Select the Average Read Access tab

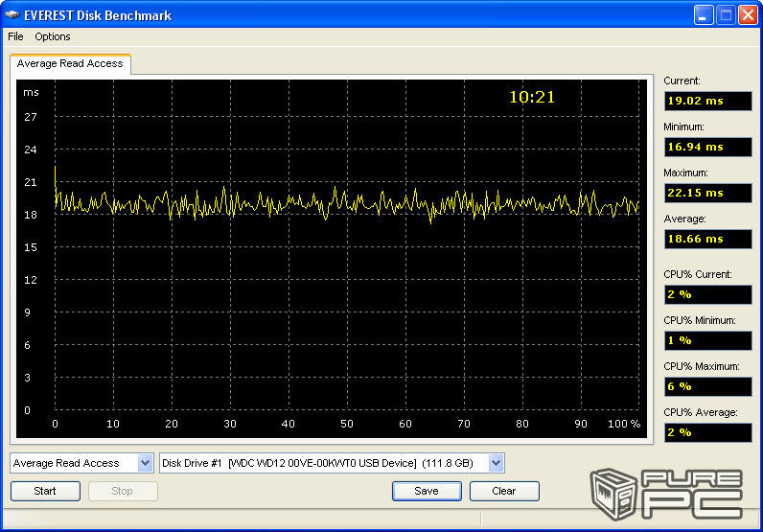pyautogui.click(x=70, y=64)
